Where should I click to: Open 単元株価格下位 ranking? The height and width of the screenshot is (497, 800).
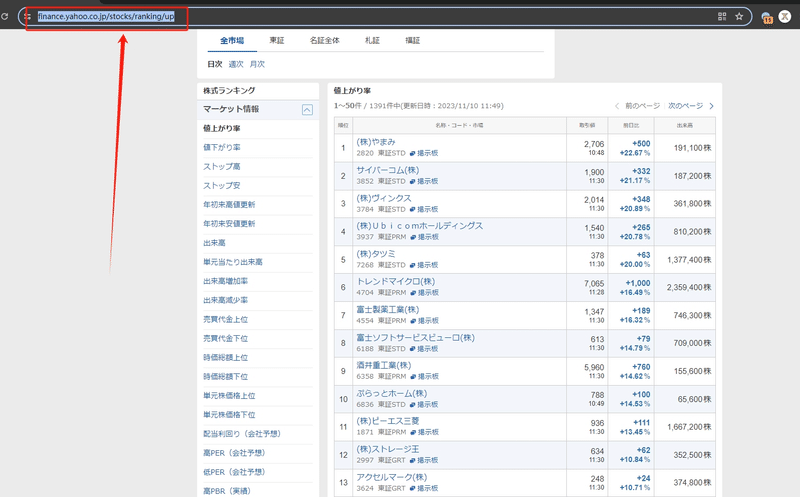tap(229, 415)
